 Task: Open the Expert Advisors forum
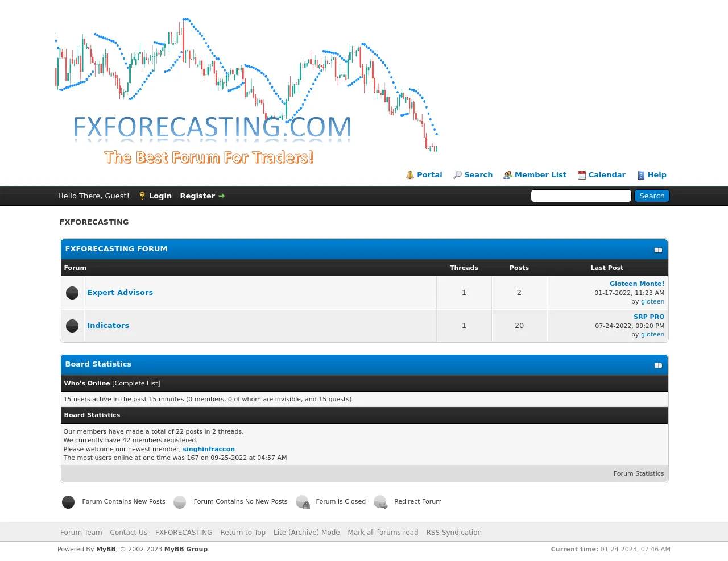tap(120, 293)
